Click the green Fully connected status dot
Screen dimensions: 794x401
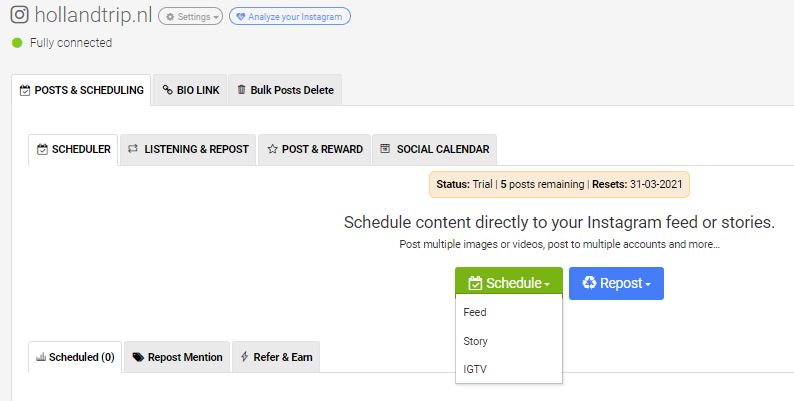17,43
